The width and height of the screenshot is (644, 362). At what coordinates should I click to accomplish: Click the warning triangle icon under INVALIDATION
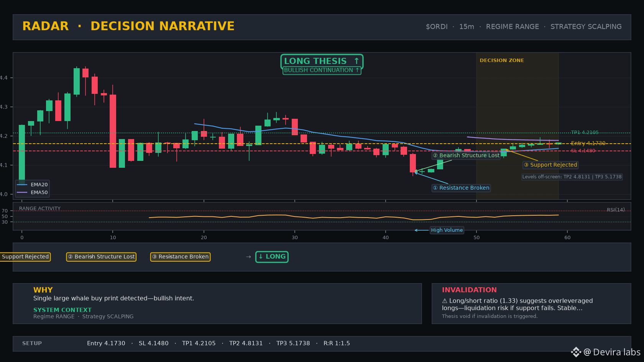(x=445, y=301)
